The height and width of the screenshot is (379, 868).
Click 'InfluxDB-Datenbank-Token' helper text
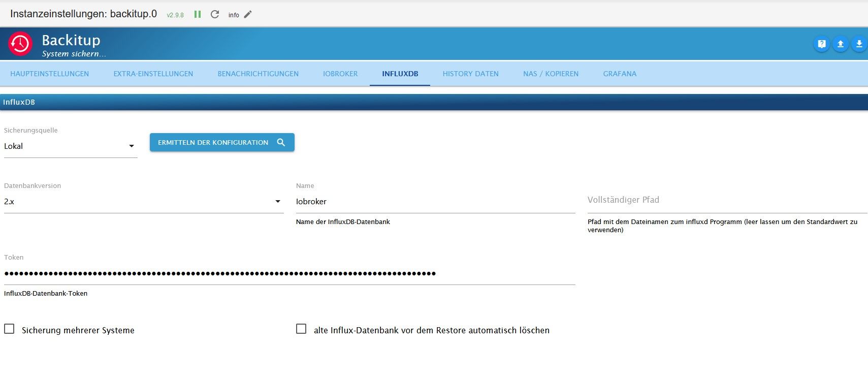point(46,294)
